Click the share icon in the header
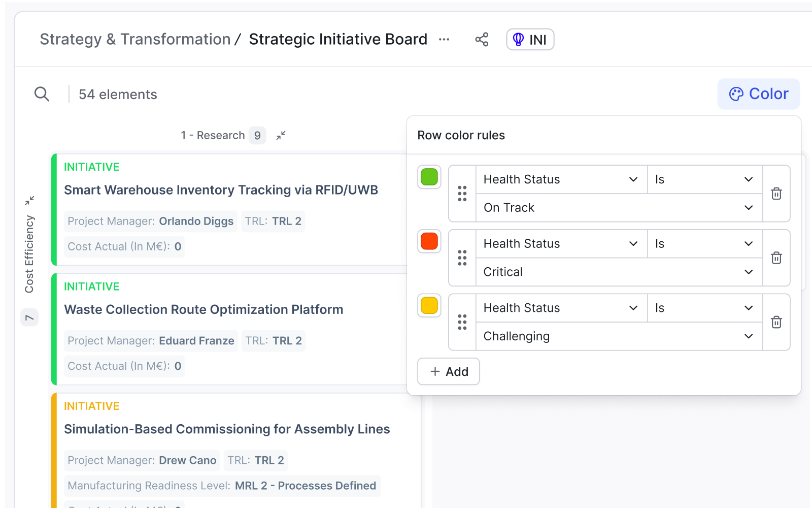 pyautogui.click(x=482, y=40)
